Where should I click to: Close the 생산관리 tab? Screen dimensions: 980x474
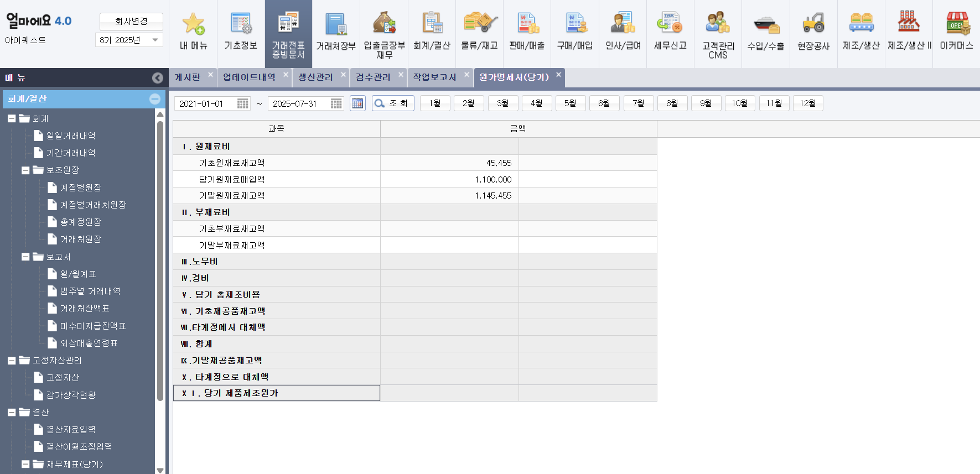[x=343, y=75]
